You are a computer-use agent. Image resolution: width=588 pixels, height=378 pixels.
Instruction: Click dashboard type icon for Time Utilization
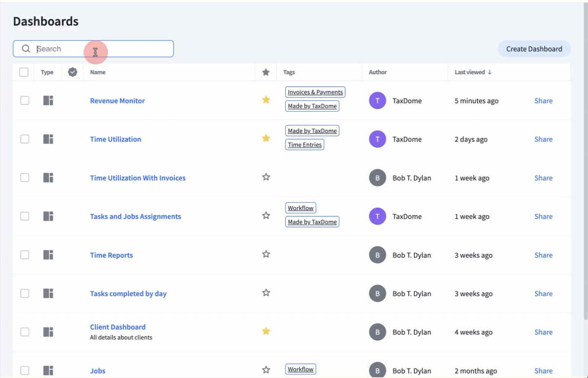click(x=48, y=139)
